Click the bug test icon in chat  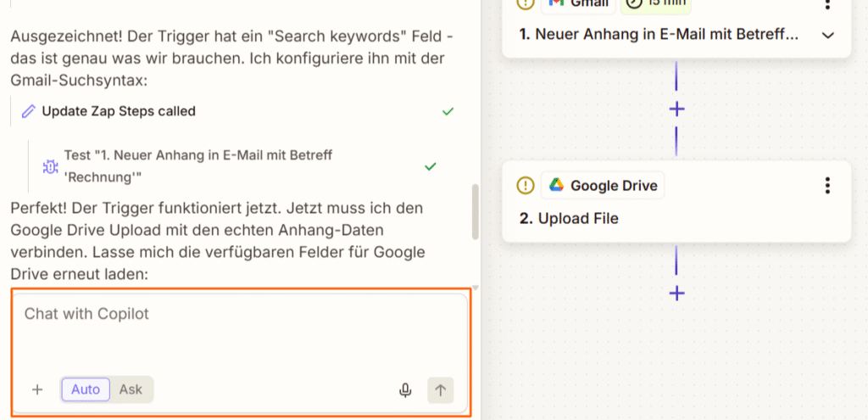pos(50,166)
